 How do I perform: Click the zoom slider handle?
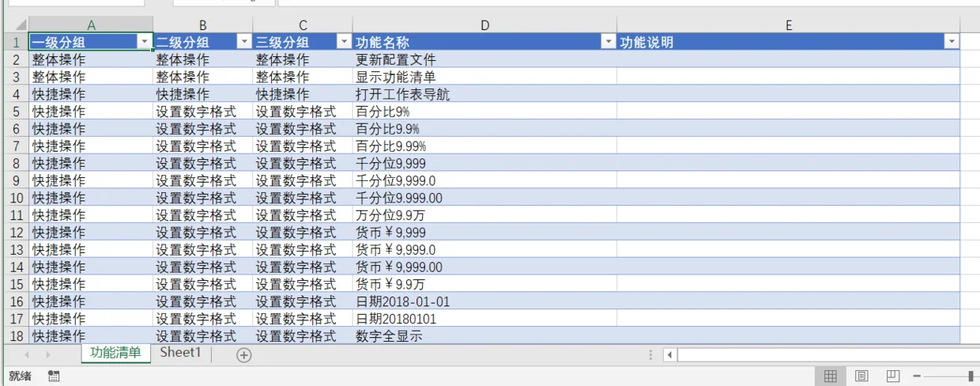pyautogui.click(x=971, y=377)
